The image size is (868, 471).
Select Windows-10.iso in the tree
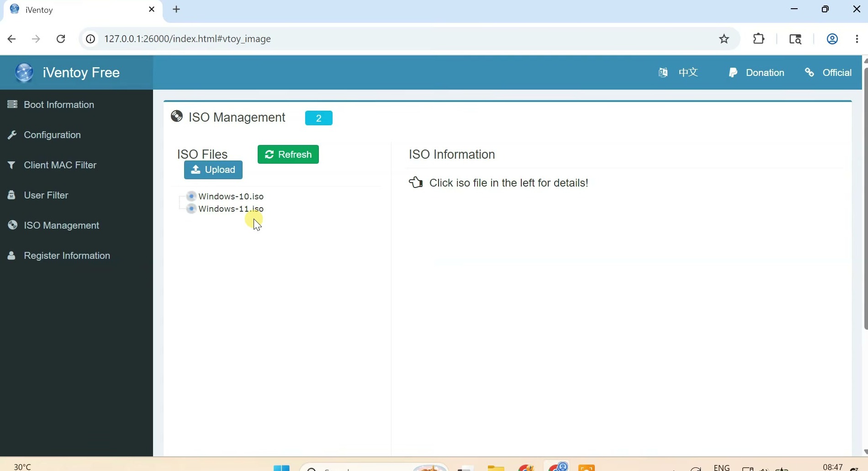tap(231, 196)
